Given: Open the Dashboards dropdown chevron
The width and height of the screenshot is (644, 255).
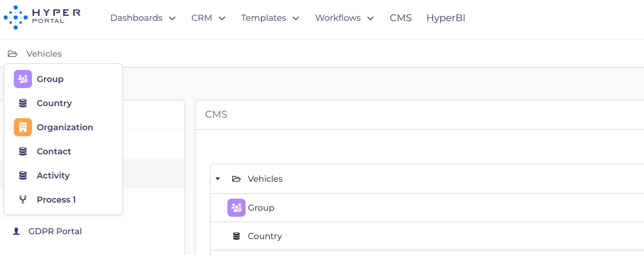Looking at the screenshot, I should (x=172, y=18).
